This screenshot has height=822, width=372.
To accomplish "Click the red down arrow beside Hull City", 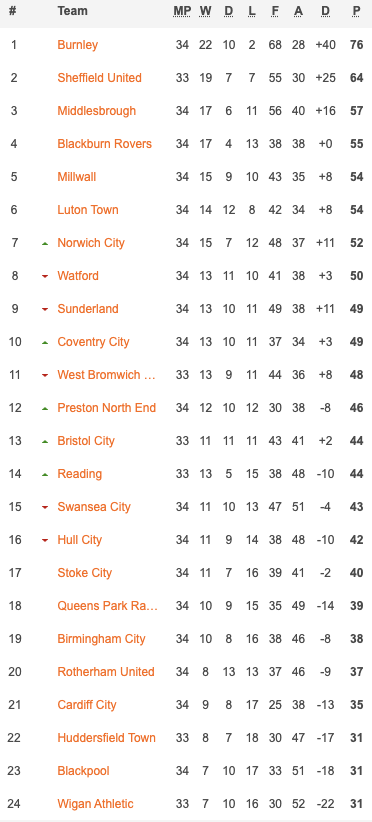I will [x=45, y=540].
